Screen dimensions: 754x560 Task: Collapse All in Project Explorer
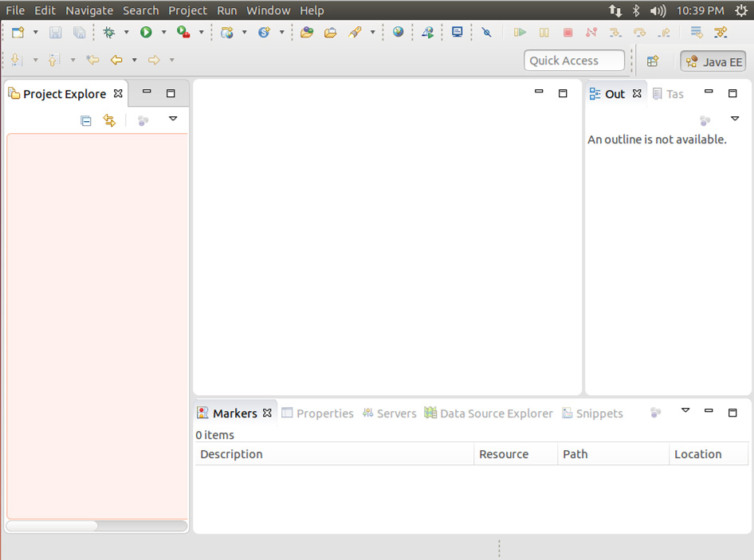click(86, 120)
